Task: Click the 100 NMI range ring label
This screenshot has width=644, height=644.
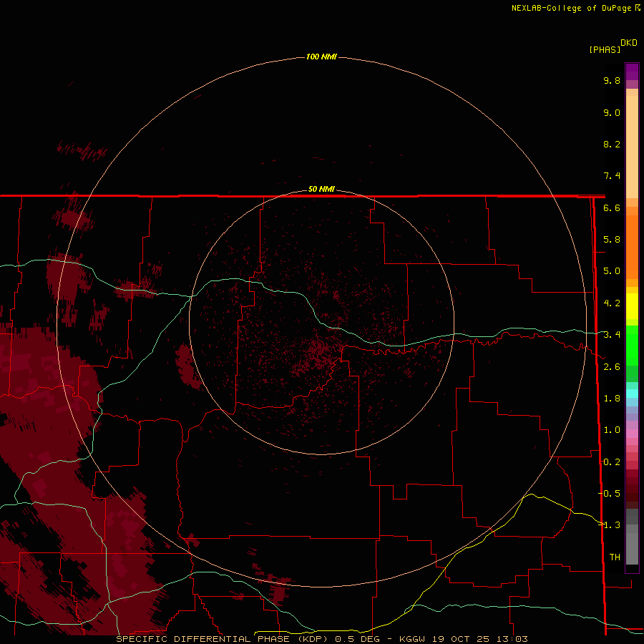Action: pyautogui.click(x=321, y=57)
